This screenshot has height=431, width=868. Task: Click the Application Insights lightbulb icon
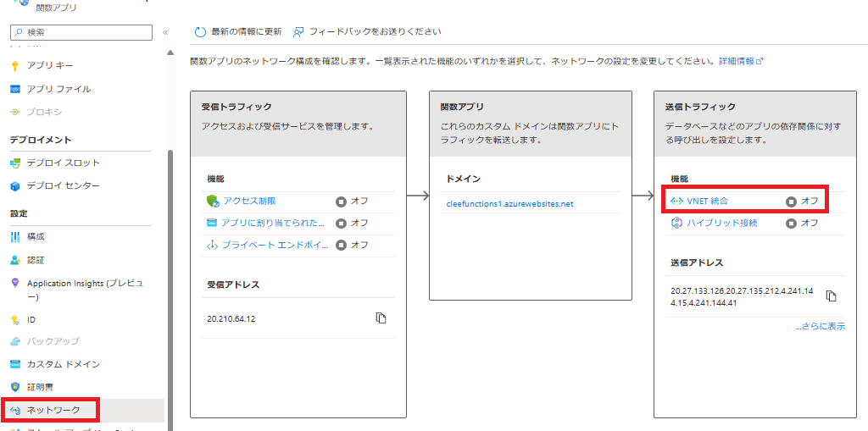(15, 284)
